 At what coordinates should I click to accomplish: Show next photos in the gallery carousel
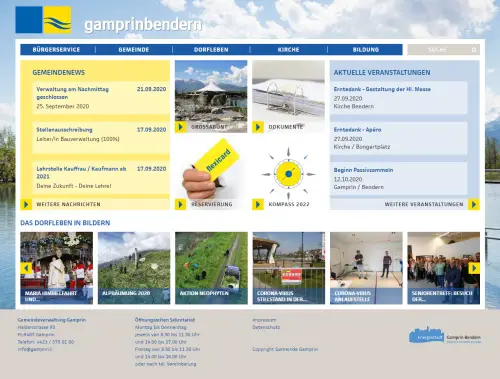pos(474,268)
